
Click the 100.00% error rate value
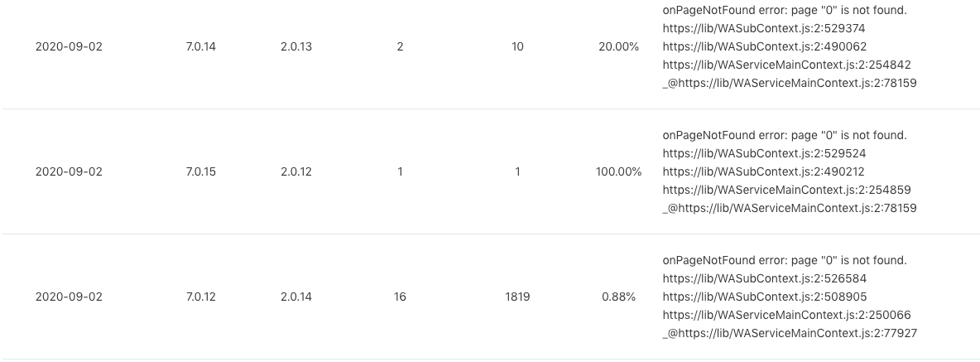[x=619, y=172]
